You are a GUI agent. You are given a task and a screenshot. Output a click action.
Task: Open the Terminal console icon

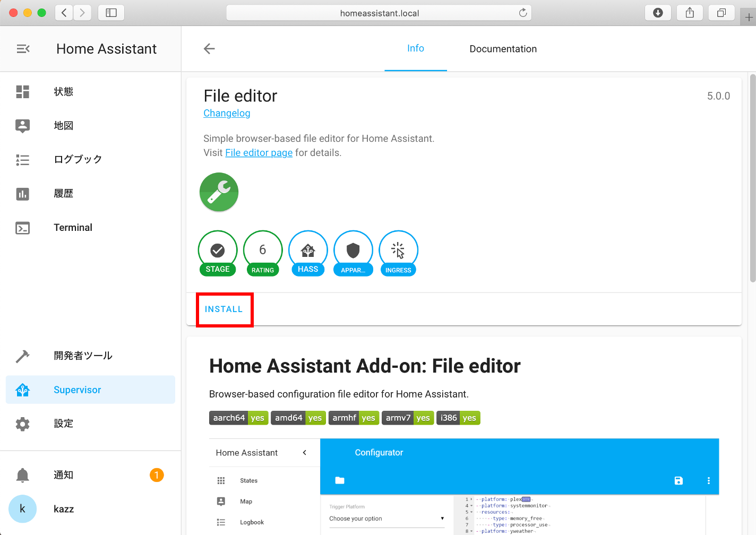click(x=23, y=228)
